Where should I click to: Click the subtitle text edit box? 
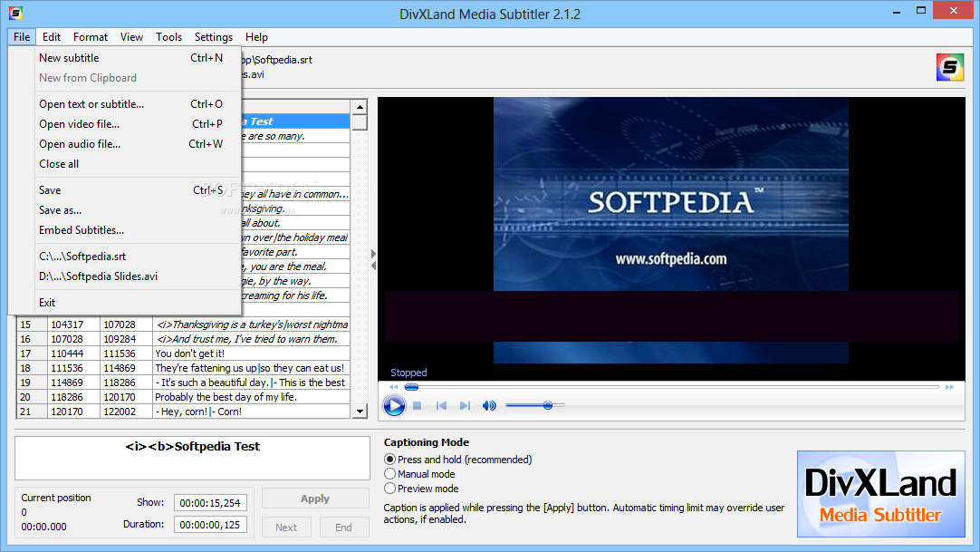click(193, 459)
